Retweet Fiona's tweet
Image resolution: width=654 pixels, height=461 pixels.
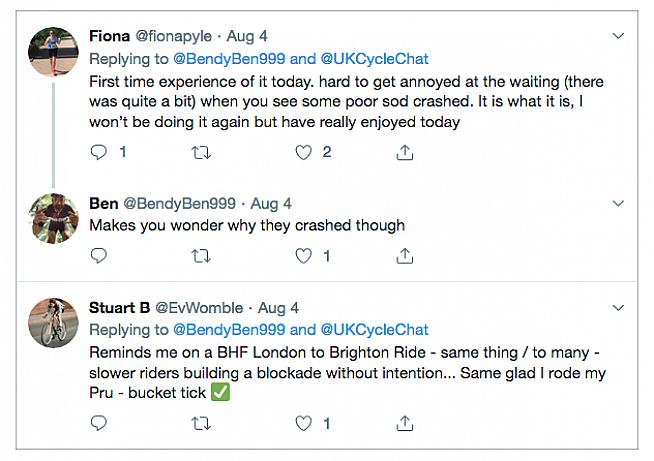point(200,152)
